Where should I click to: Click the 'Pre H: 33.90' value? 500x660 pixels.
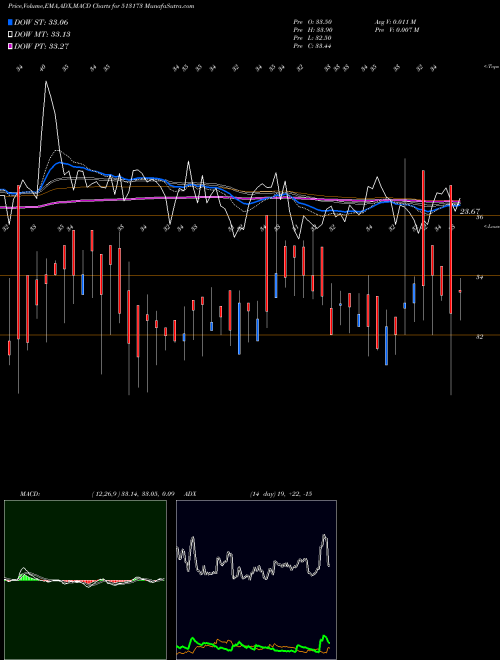coord(313,30)
